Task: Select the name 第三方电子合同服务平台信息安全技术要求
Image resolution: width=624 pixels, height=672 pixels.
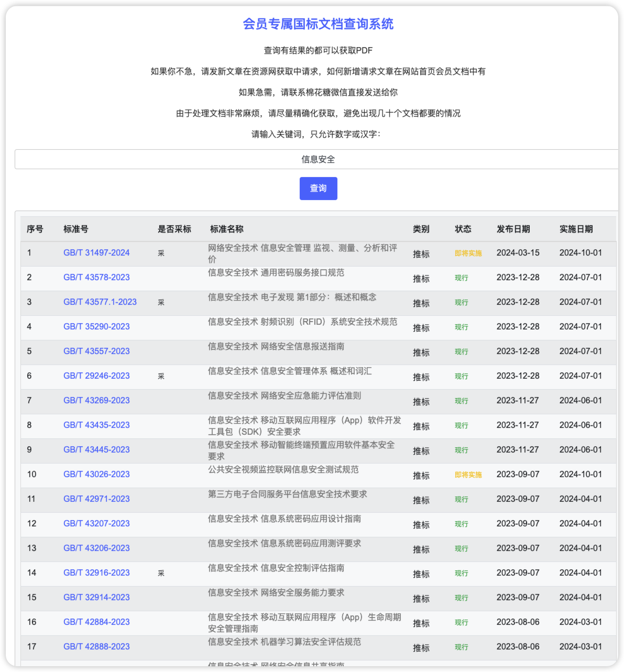Action: 288,494
